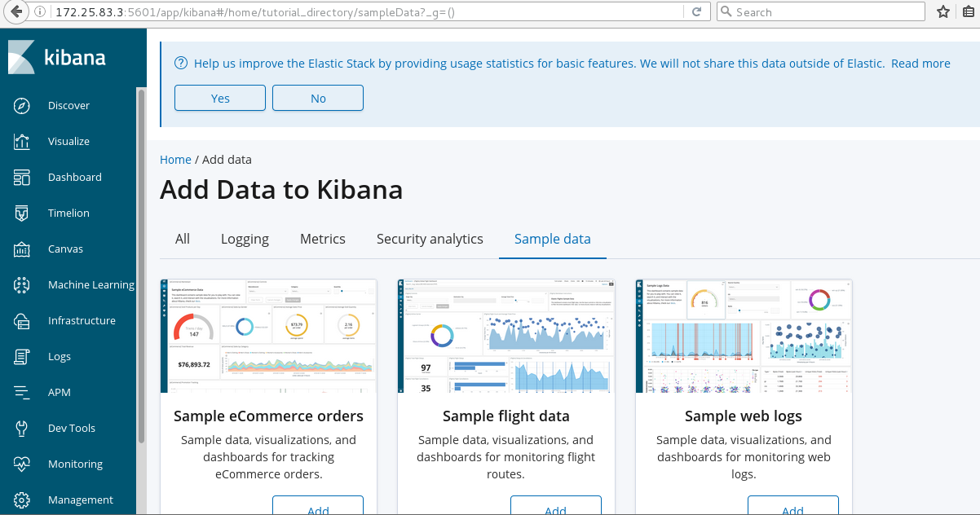Image resolution: width=980 pixels, height=515 pixels.
Task: Click the Management label in sidebar
Action: pos(81,500)
